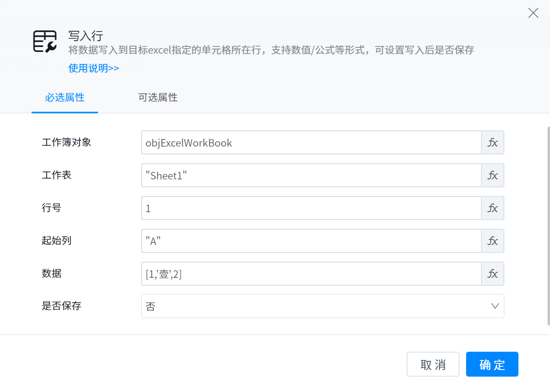Focus the "Sheet1" worksheet input field
Viewport: 550px width, 392px height.
tap(311, 175)
